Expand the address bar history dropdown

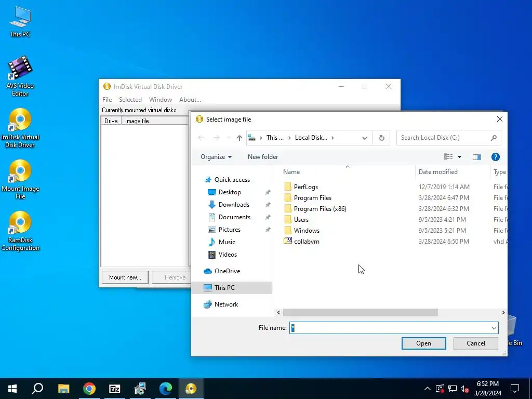pos(364,138)
